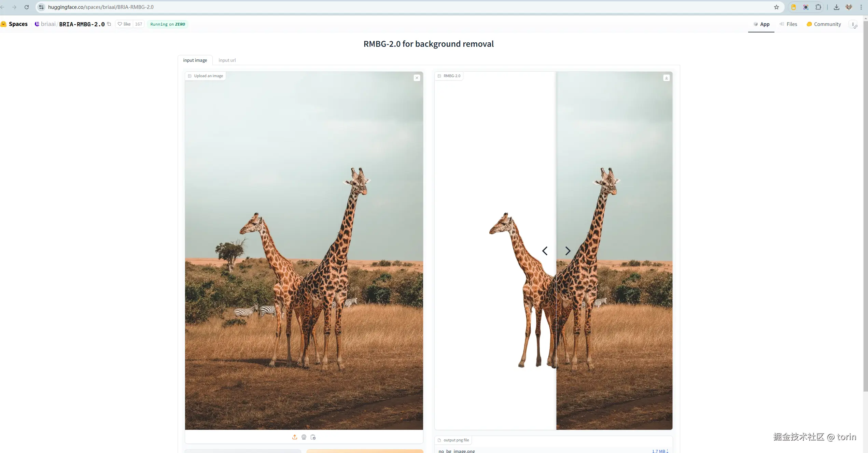Go to the briaai organization page

point(48,24)
